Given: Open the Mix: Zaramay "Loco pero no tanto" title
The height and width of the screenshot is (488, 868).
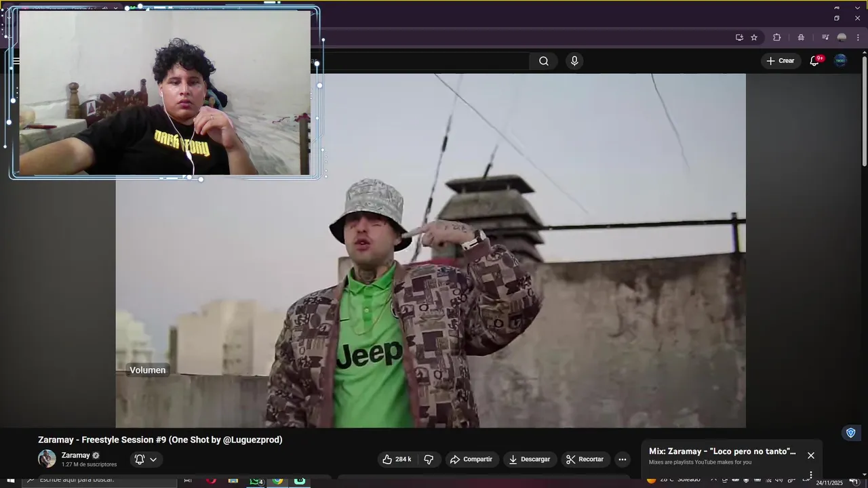Looking at the screenshot, I should [x=722, y=451].
